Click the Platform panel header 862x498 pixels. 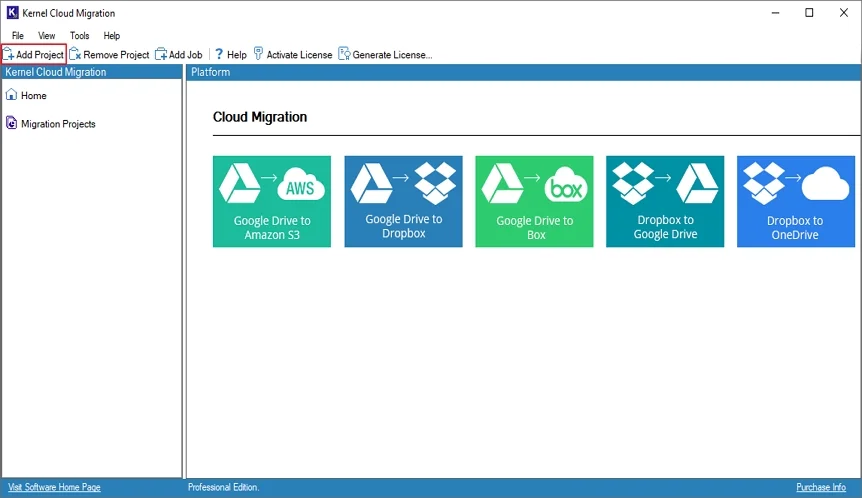[523, 72]
